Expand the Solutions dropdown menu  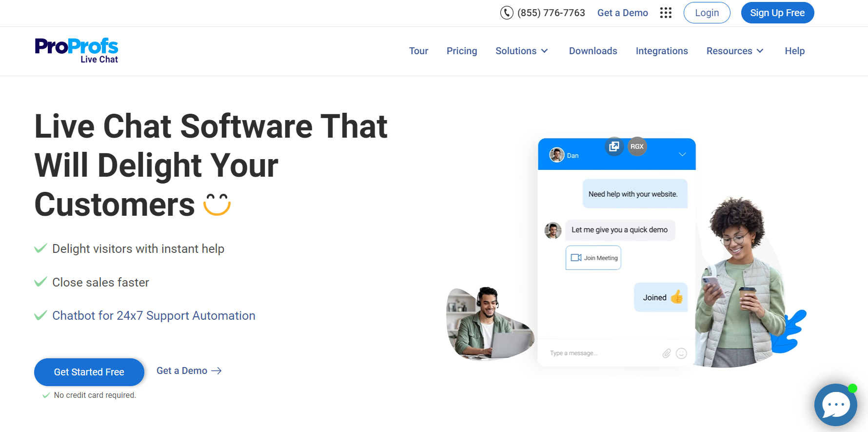(521, 51)
